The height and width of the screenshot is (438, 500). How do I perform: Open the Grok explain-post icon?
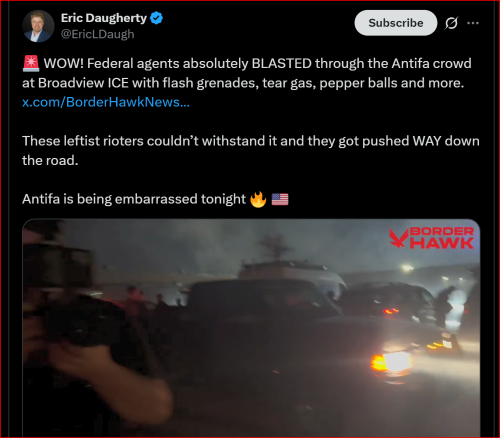(451, 23)
